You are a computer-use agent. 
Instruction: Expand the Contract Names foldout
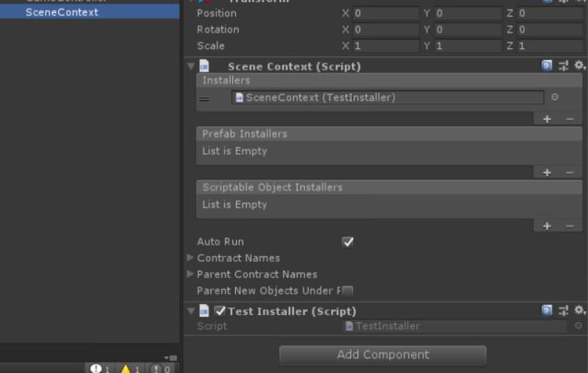click(x=190, y=257)
